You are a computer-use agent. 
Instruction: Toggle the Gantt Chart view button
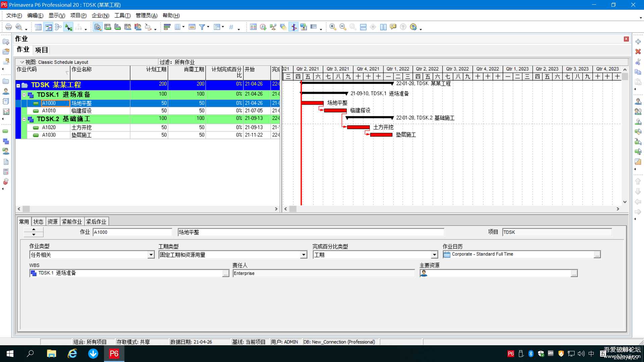click(x=49, y=27)
